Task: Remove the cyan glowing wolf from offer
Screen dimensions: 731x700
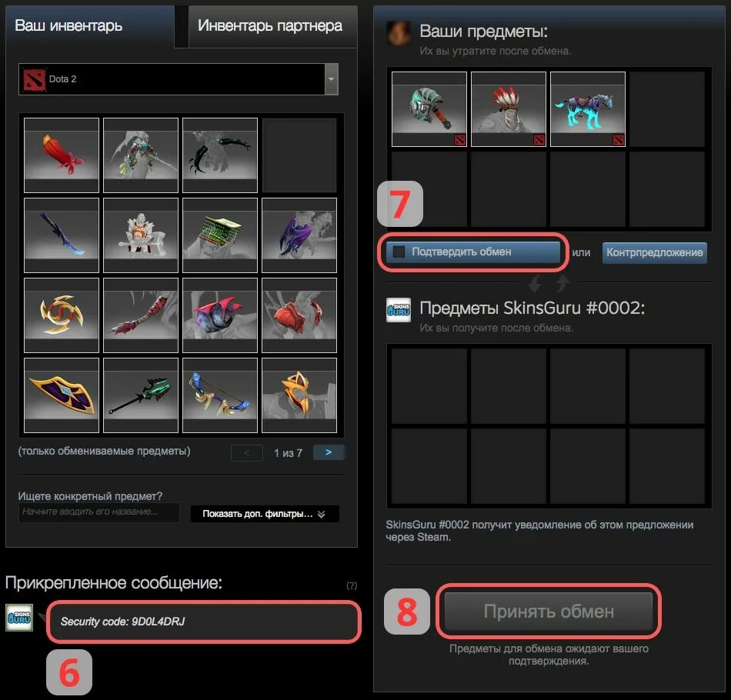Action: pos(588,109)
